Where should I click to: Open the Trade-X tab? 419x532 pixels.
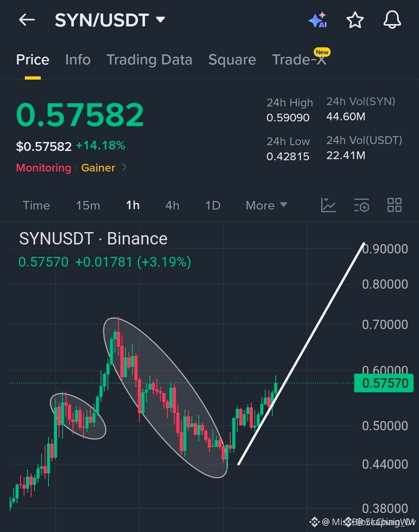click(299, 60)
